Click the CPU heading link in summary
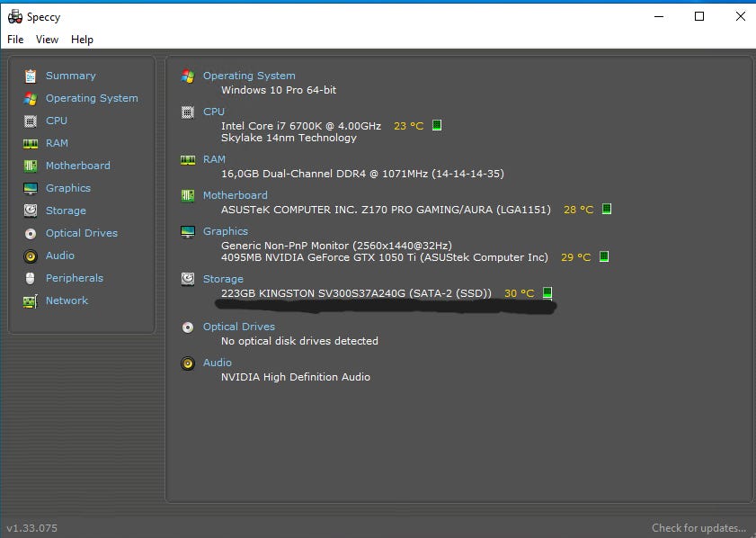This screenshot has width=756, height=538. click(x=214, y=112)
